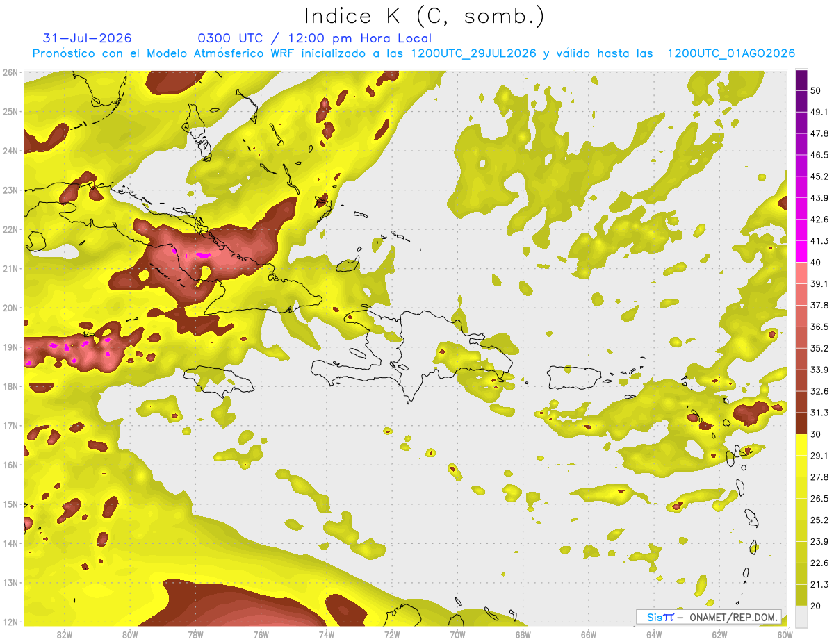Click the colorbar value "45.2"

[819, 176]
